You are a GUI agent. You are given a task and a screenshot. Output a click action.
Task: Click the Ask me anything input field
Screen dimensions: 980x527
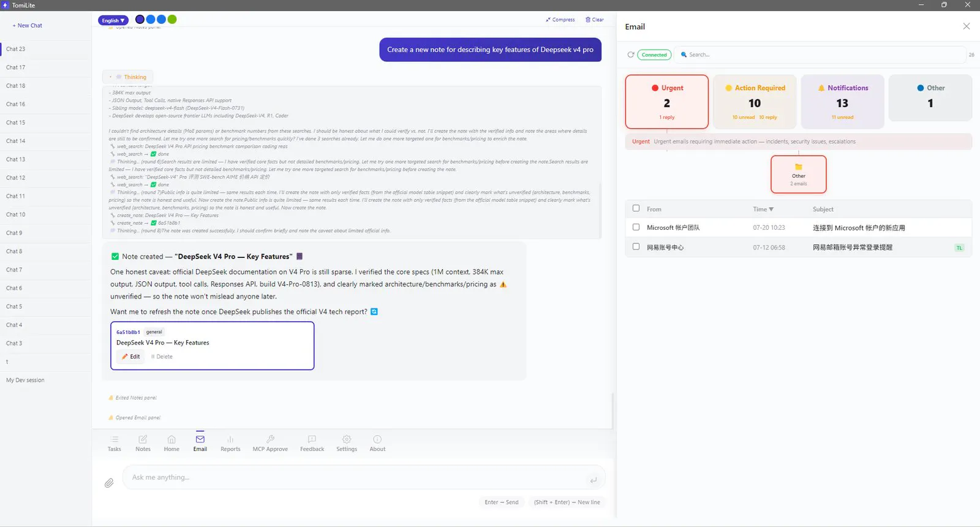(x=364, y=477)
